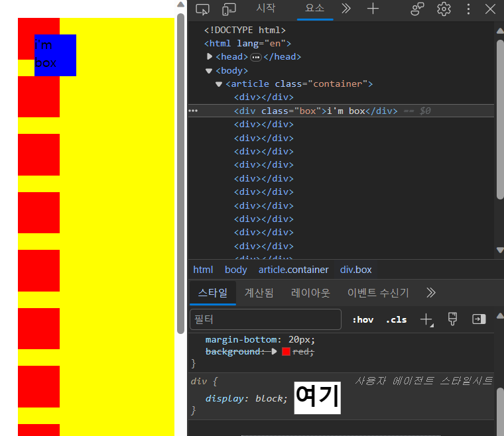This screenshot has height=436, width=504.
Task: Open the three-dot customize menu
Action: click(x=468, y=9)
